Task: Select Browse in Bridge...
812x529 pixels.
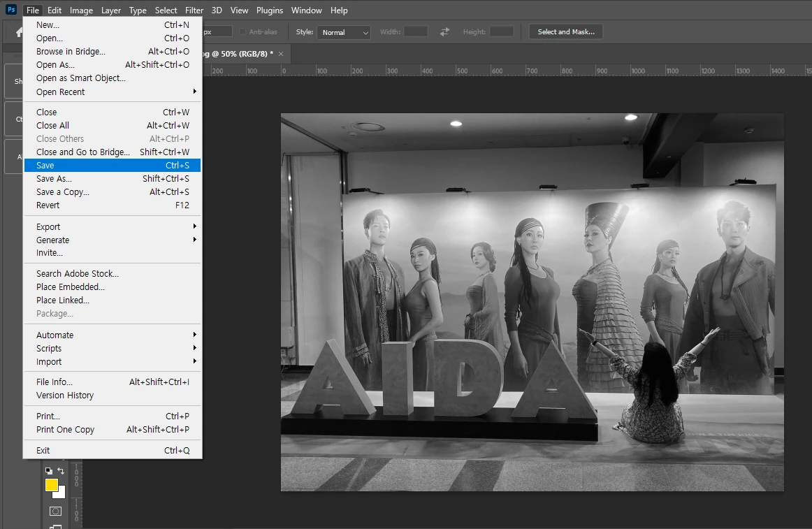Action: (113, 51)
